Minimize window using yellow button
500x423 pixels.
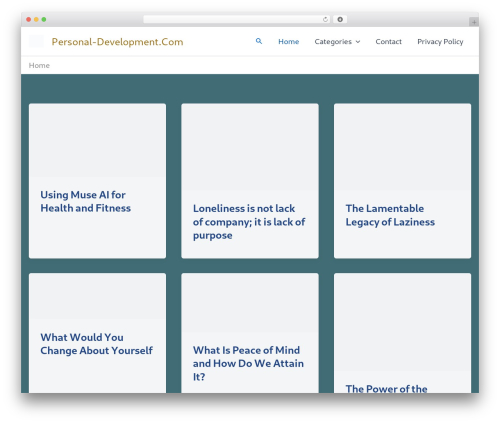[x=36, y=20]
